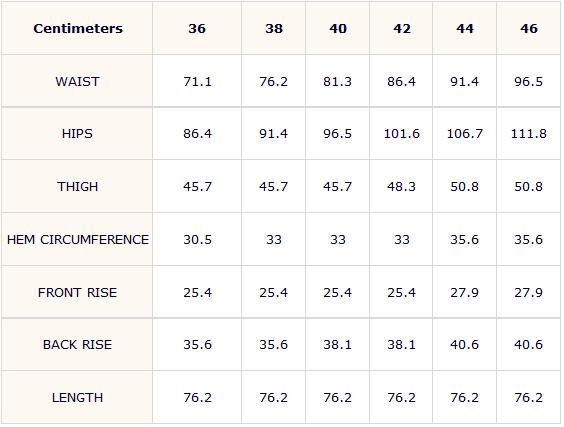Screen dimensions: 564x427
Task: Click the WAIST row label
Action: [x=78, y=82]
